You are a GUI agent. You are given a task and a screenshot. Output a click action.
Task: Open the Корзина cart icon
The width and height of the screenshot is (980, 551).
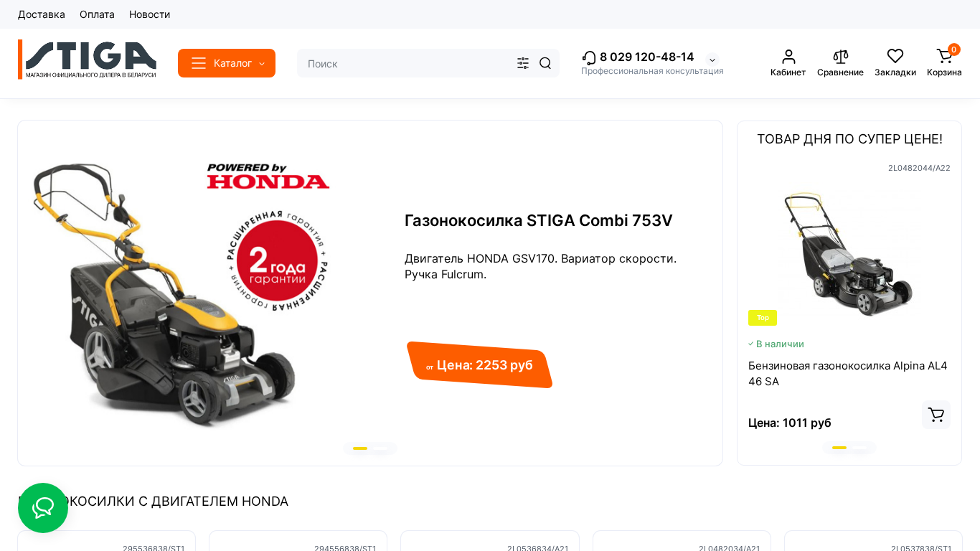[x=945, y=56]
